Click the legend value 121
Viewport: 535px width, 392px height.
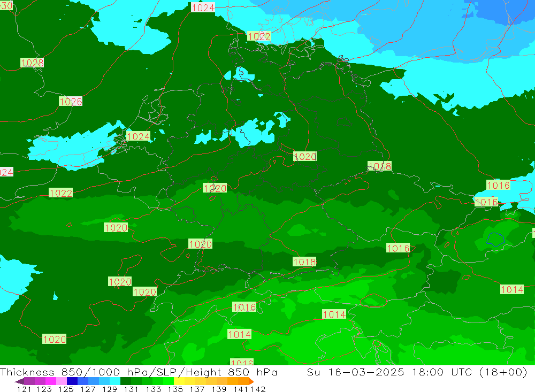(24, 389)
